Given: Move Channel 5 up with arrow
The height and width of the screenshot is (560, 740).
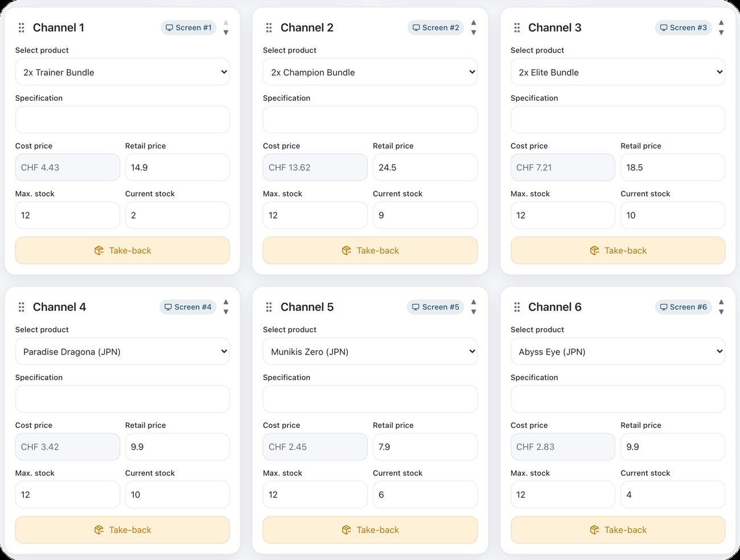Looking at the screenshot, I should pyautogui.click(x=474, y=302).
